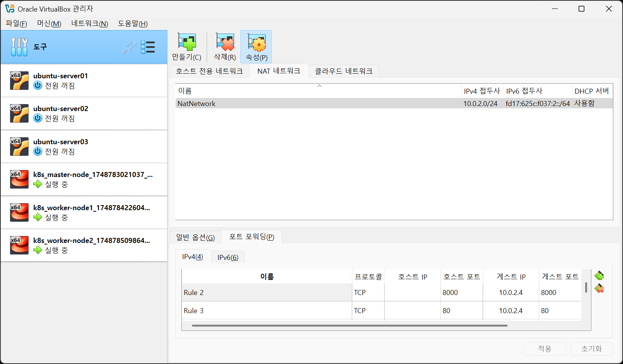Open the 일반 옵션(G) tab
This screenshot has width=623, height=364.
point(195,237)
